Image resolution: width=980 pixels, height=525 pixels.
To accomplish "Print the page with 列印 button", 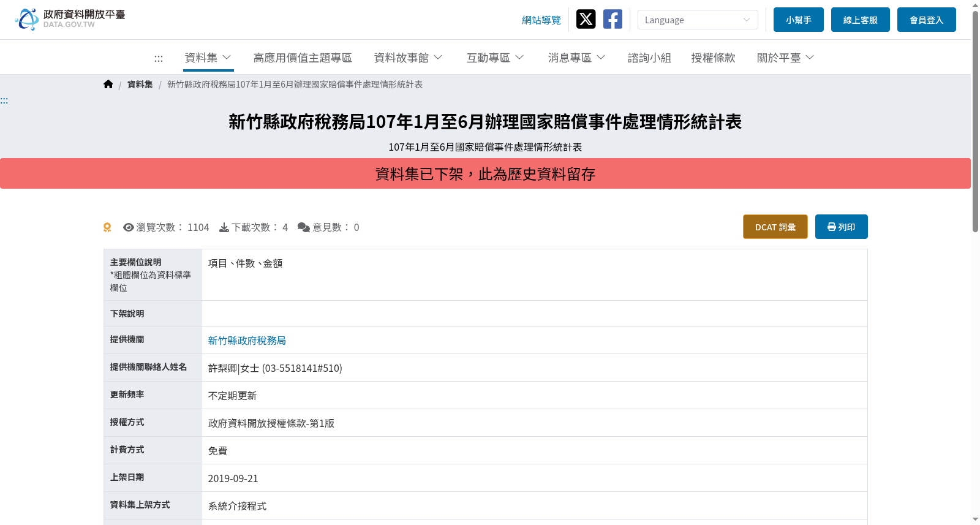I will coord(842,227).
